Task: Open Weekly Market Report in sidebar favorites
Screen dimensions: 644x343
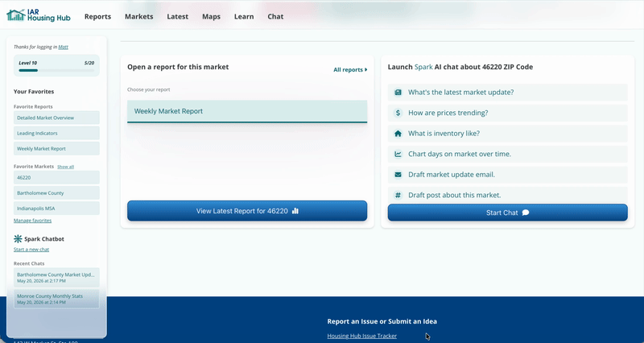Action: pos(56,149)
